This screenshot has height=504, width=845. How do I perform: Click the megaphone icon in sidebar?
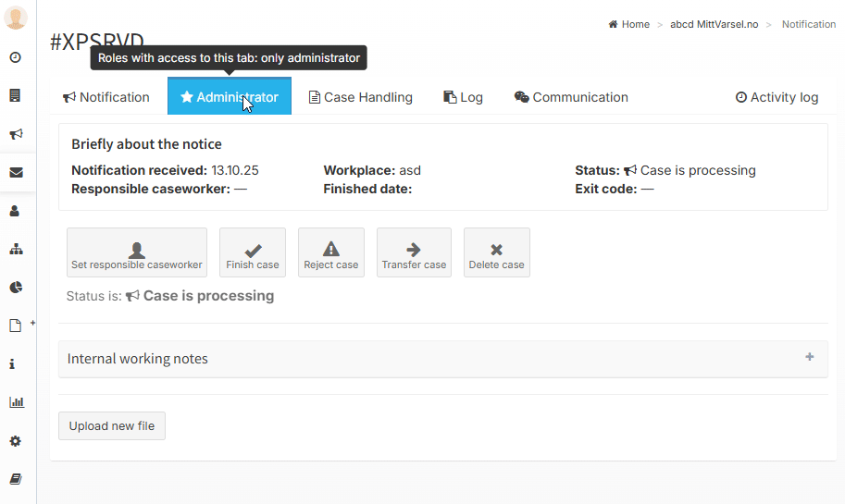16,134
